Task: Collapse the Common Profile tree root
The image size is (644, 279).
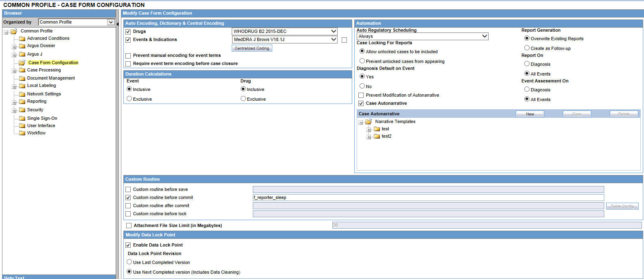Action: [x=6, y=32]
